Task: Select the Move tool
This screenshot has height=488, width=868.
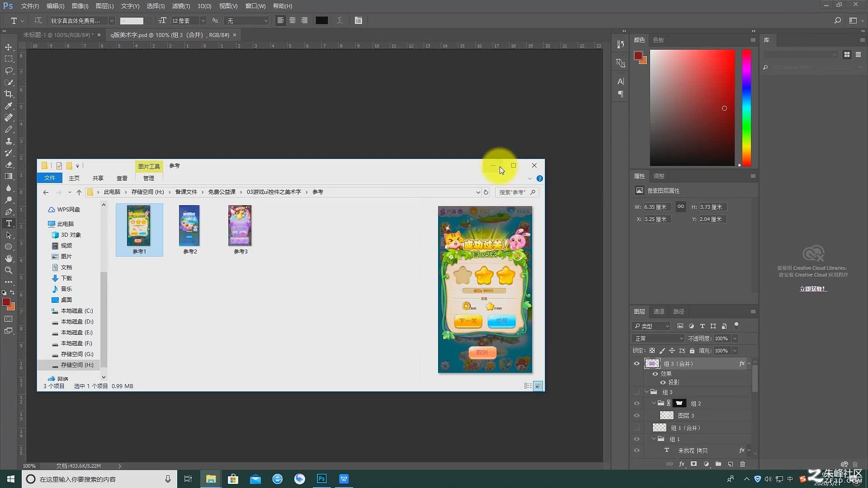Action: [9, 47]
